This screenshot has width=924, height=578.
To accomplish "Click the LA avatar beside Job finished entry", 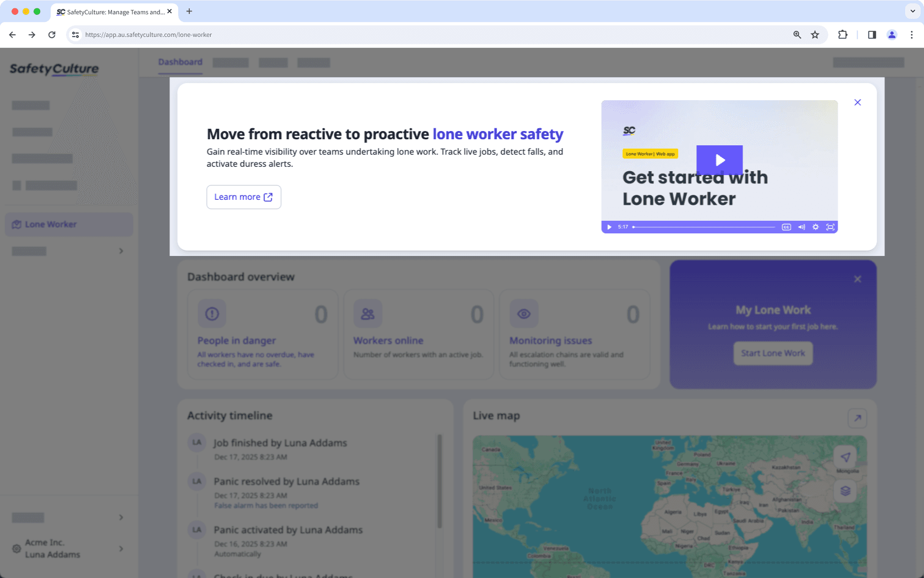I will pyautogui.click(x=197, y=443).
